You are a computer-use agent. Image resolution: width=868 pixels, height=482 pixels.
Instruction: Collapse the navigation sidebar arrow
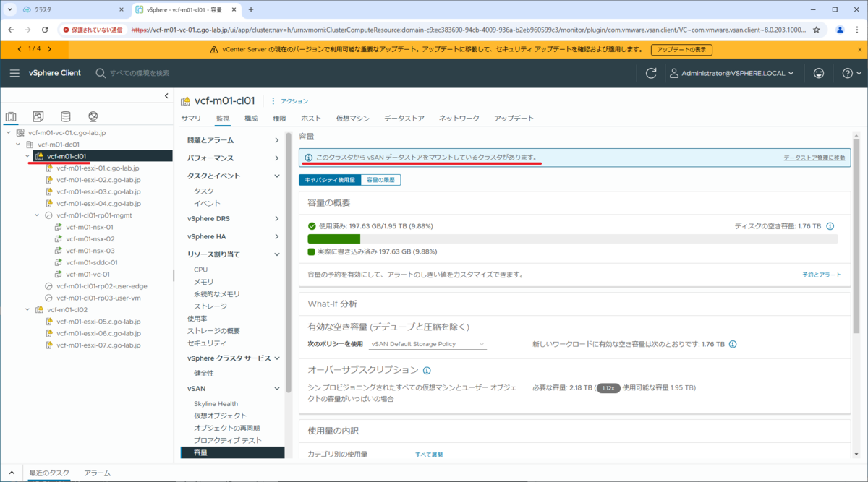pyautogui.click(x=166, y=97)
